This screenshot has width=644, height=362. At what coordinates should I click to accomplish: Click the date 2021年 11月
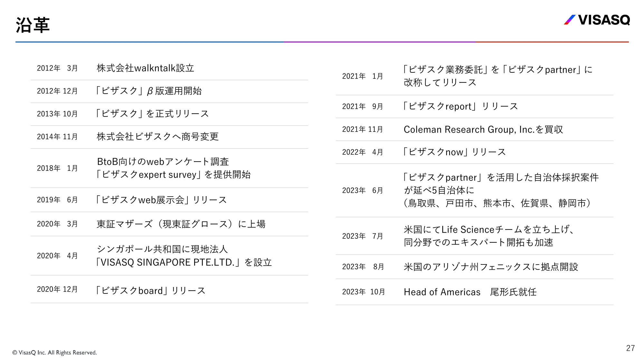pyautogui.click(x=363, y=129)
